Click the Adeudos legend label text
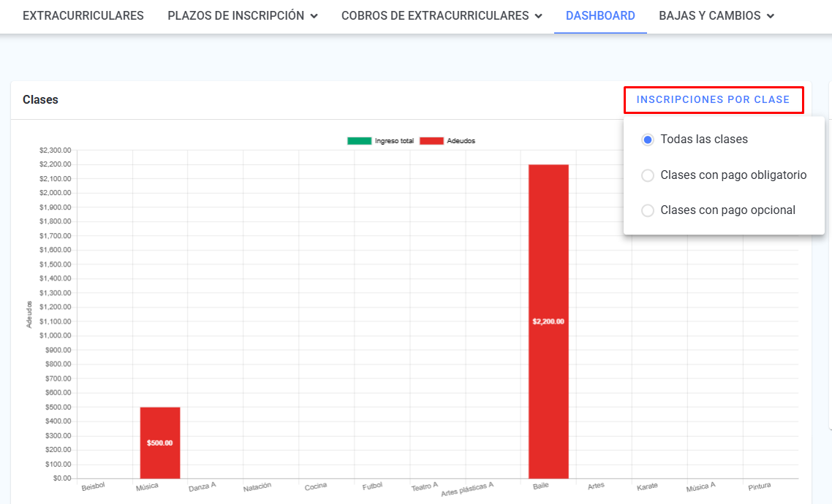 point(461,141)
